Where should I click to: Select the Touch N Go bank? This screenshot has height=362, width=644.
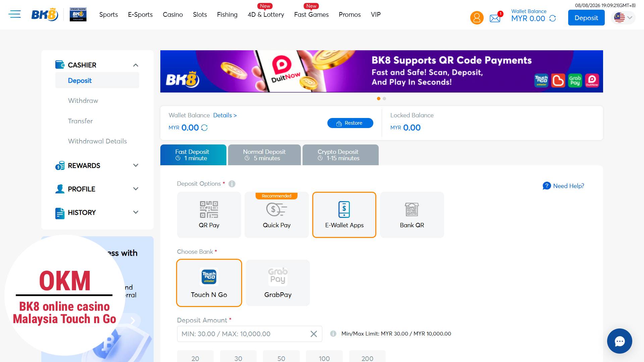coord(209,283)
